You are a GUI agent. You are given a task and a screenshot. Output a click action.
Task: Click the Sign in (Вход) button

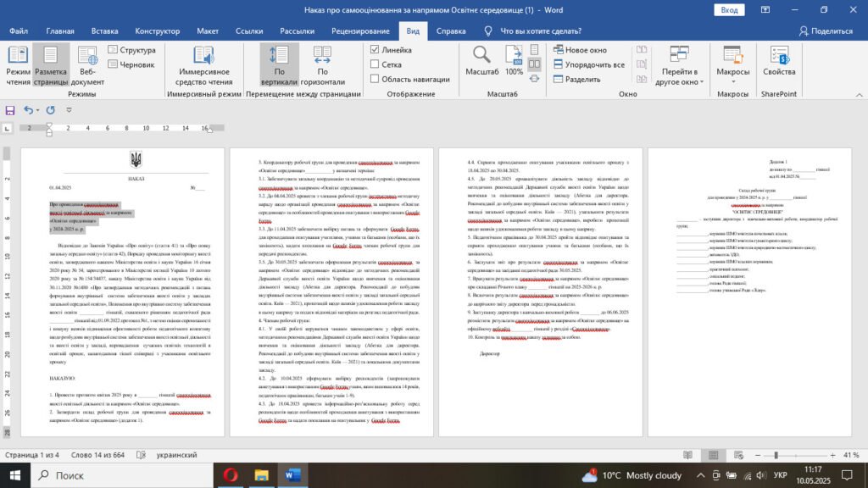(x=728, y=9)
